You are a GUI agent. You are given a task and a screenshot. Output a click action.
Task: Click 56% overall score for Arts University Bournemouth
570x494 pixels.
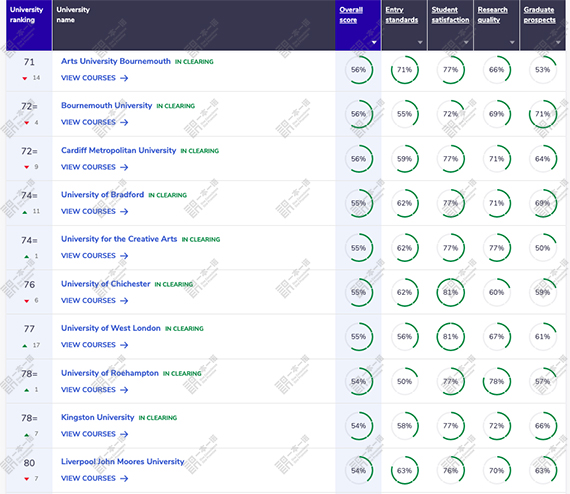358,70
